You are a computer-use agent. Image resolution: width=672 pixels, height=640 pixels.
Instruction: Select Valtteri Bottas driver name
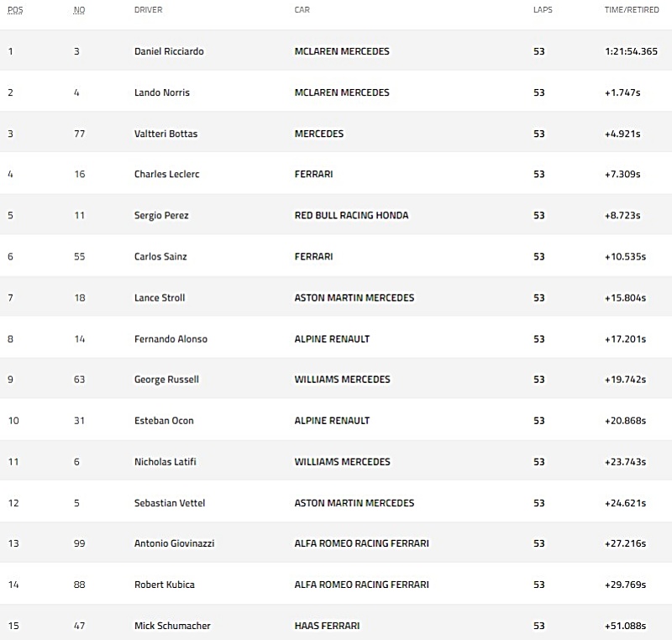point(165,134)
